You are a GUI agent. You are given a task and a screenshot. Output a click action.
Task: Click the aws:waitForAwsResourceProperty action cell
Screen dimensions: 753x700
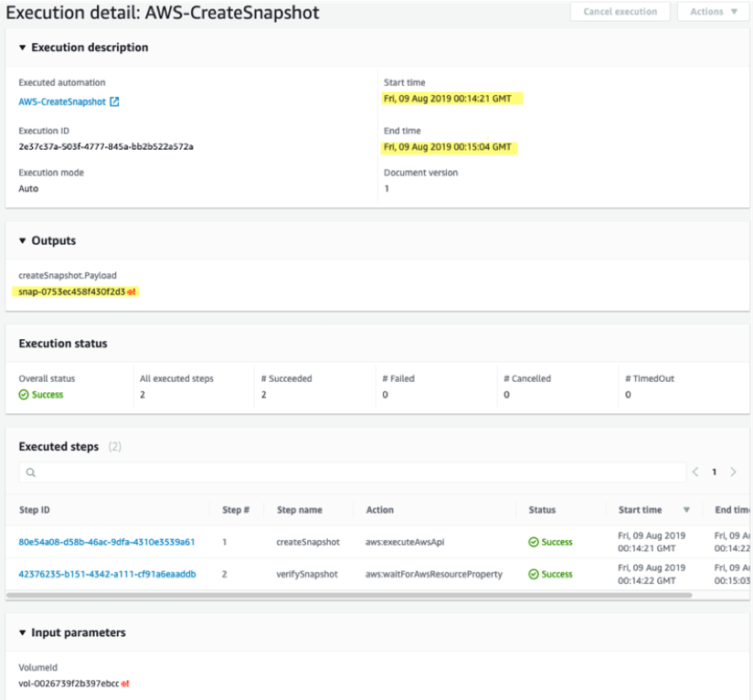tap(434, 574)
